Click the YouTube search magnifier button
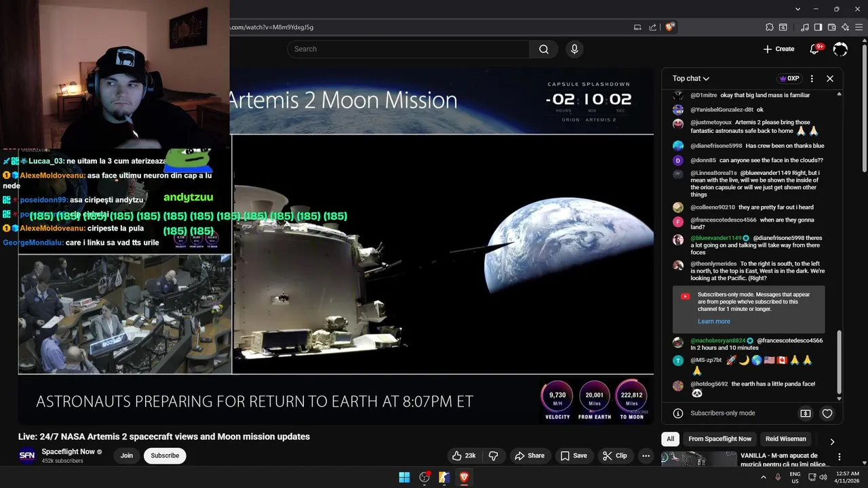Viewport: 868px width, 488px height. [x=544, y=49]
